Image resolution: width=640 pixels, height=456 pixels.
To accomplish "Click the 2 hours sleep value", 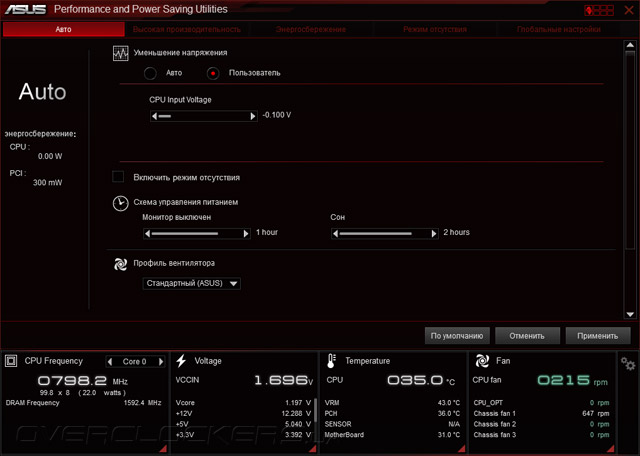I will click(456, 232).
